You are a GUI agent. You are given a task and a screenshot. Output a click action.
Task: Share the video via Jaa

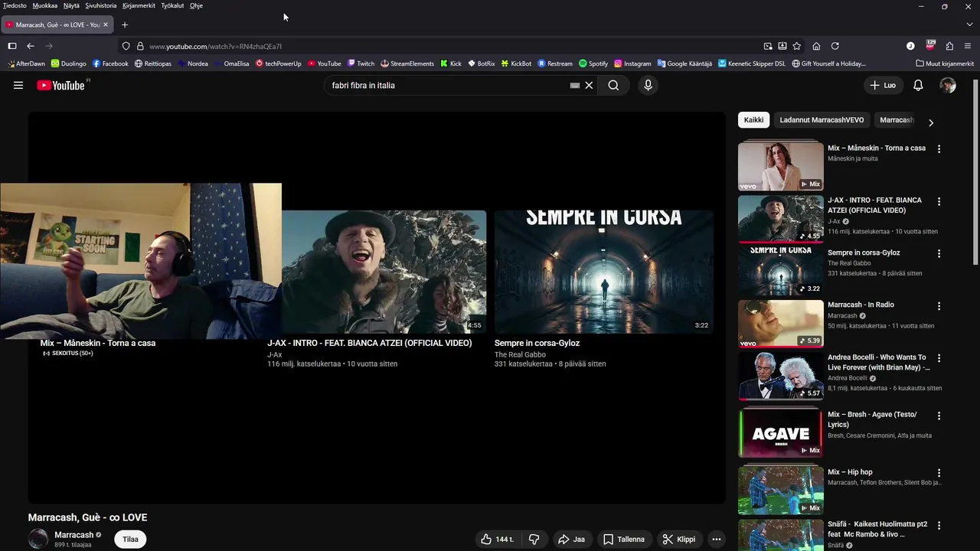coord(571,539)
